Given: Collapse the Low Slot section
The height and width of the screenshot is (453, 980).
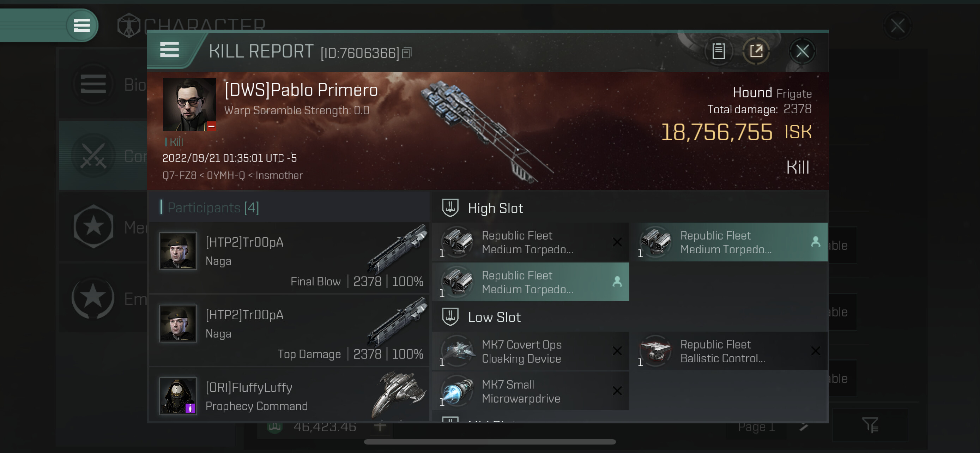Looking at the screenshot, I should pos(494,317).
